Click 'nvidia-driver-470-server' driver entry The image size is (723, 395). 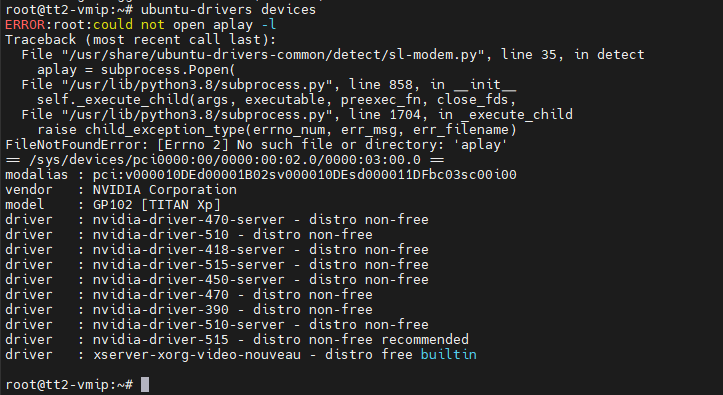click(x=217, y=219)
